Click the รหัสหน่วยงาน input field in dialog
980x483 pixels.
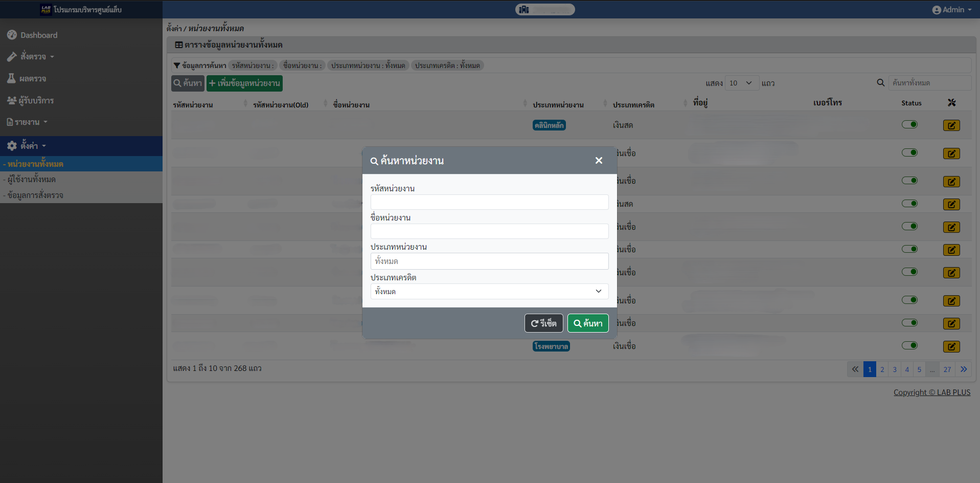tap(489, 202)
